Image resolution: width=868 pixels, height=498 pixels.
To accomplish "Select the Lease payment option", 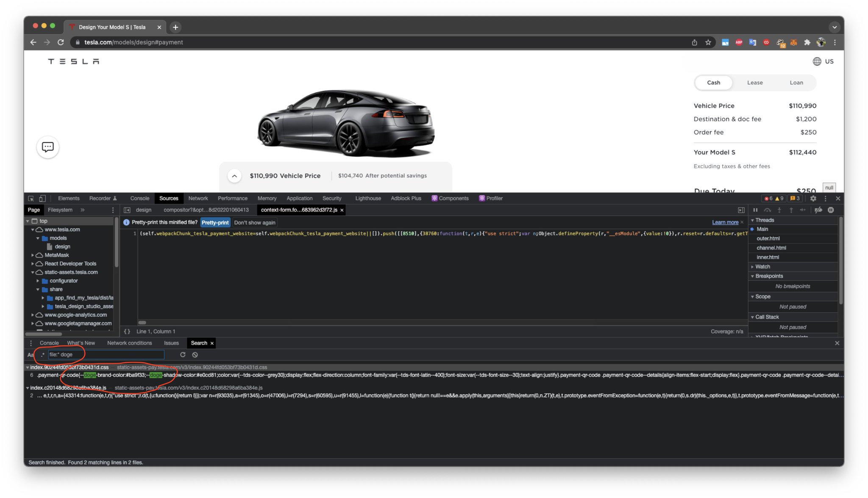I will [754, 83].
